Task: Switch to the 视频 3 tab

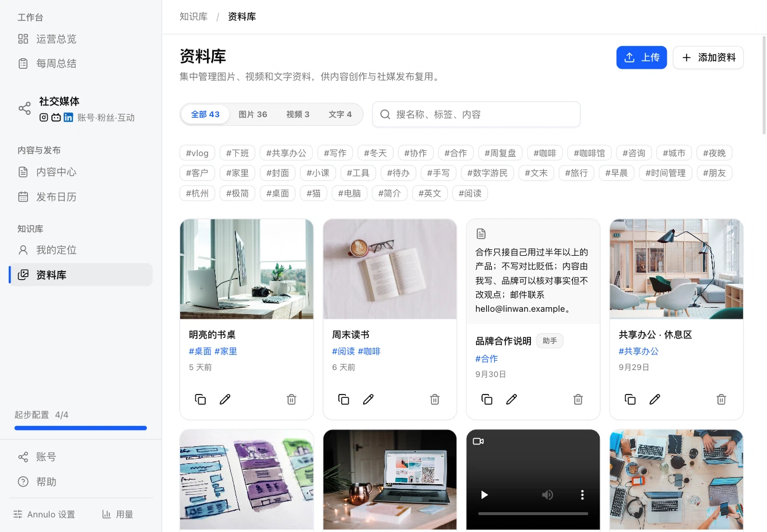Action: (x=298, y=114)
